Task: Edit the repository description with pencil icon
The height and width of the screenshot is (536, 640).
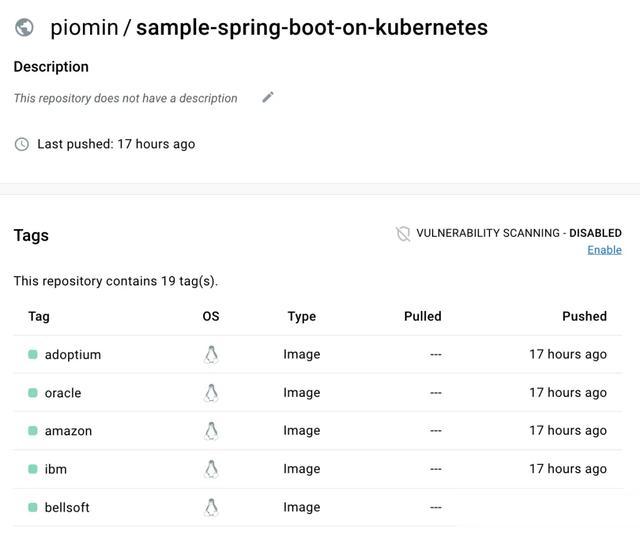Action: 268,97
